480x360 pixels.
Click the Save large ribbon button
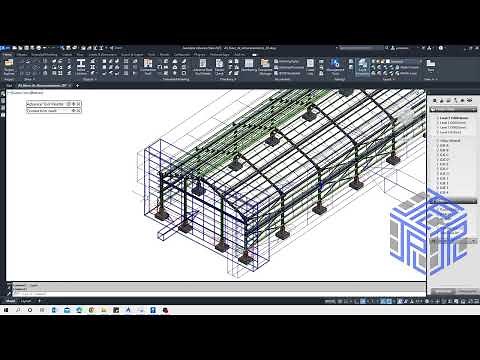click(x=431, y=66)
